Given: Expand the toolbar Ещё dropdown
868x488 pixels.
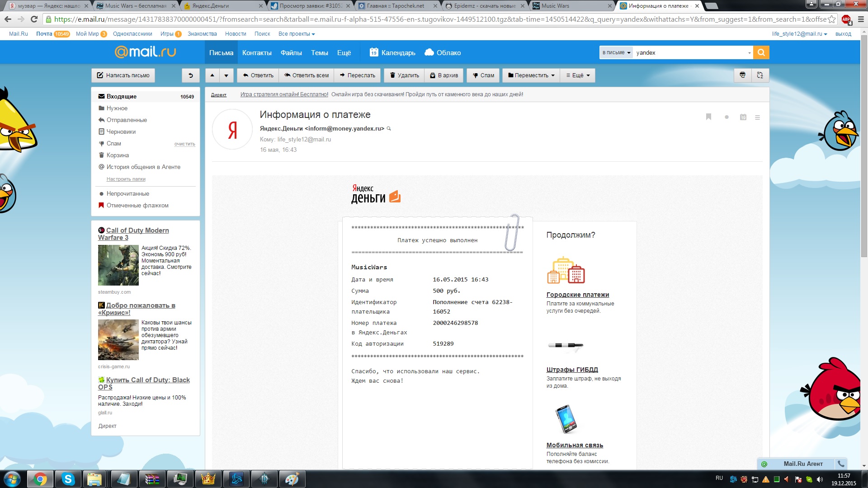Looking at the screenshot, I should [x=578, y=75].
